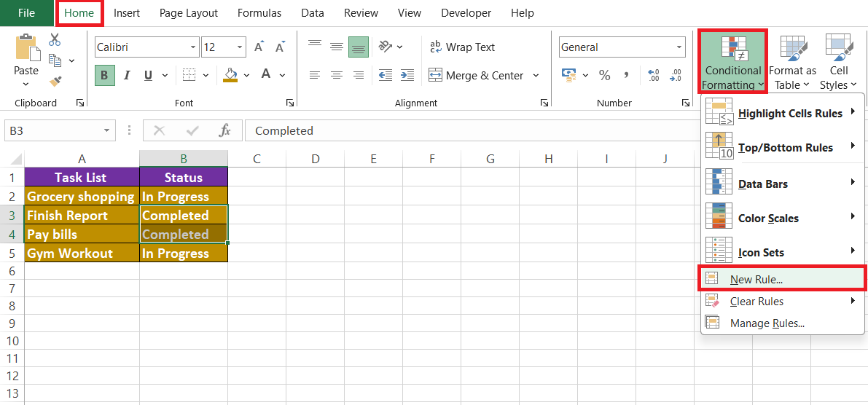Open the General number format dropdown
Viewport: 868px width, 405px height.
679,47
